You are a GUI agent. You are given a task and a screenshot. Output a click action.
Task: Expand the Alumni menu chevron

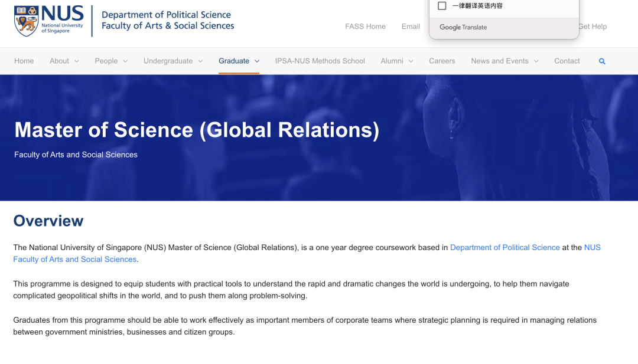point(411,61)
